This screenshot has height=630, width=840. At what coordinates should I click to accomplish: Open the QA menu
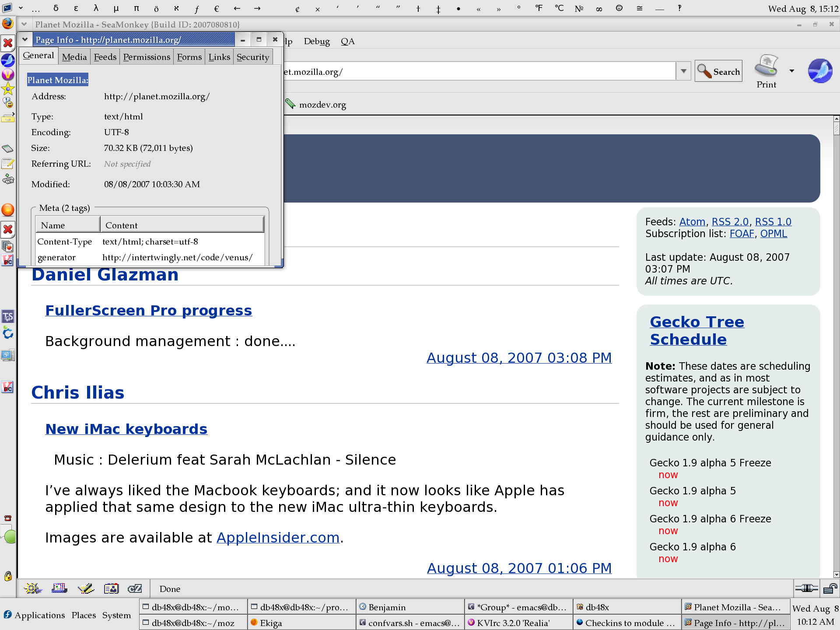tap(348, 41)
